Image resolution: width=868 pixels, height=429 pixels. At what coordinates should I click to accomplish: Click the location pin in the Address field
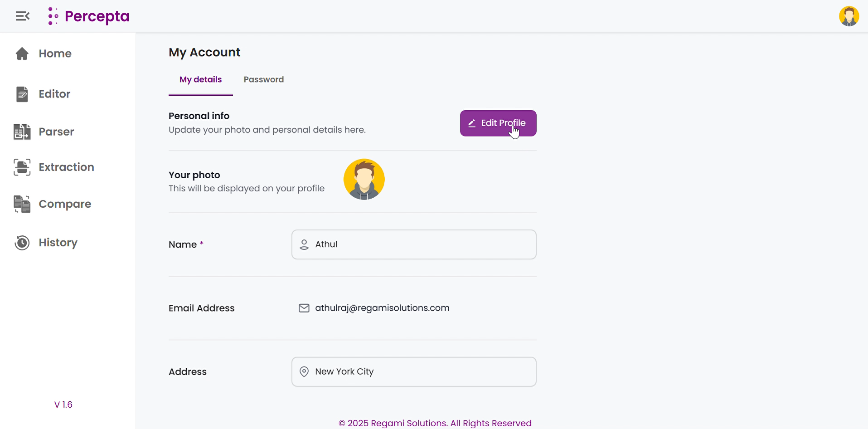[x=304, y=371]
